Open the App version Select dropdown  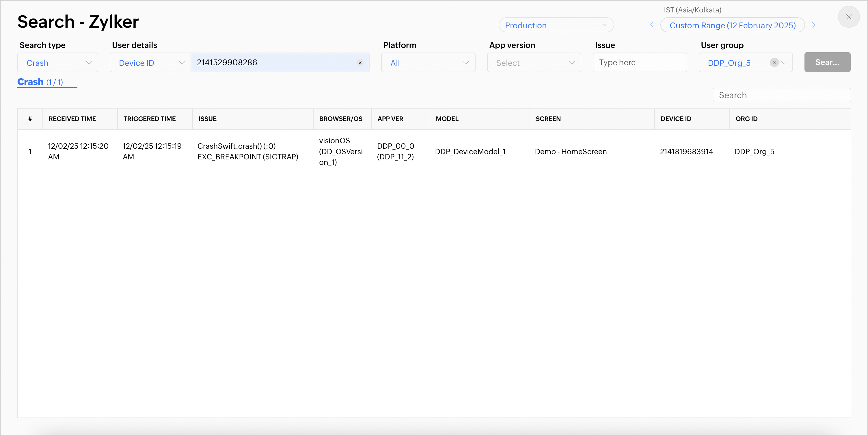(x=534, y=63)
